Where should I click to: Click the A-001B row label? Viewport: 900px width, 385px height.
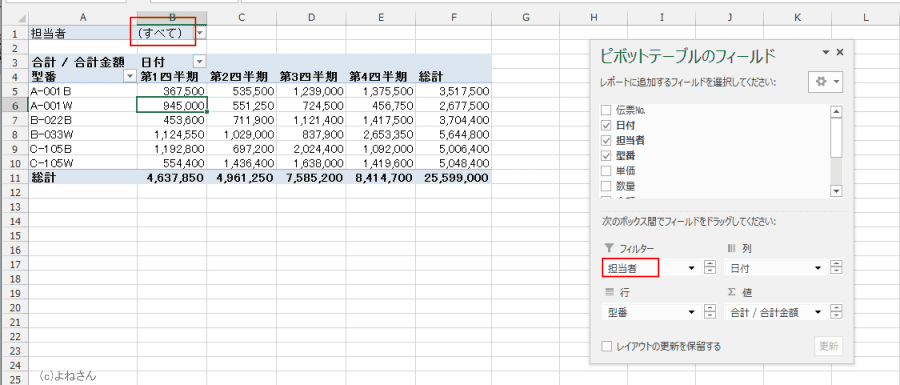pos(83,91)
